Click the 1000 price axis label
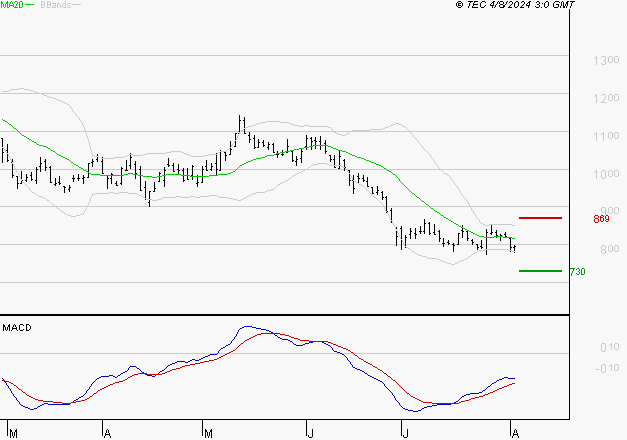 click(606, 174)
